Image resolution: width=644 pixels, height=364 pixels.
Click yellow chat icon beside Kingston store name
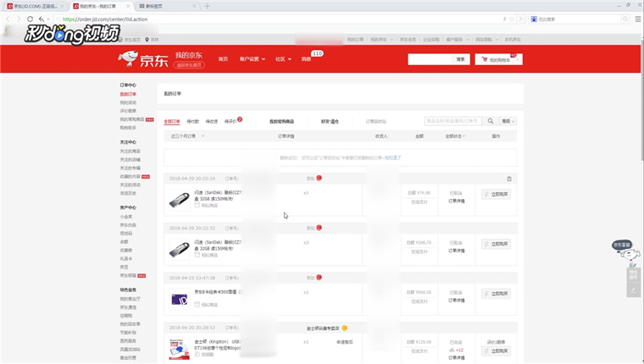click(x=345, y=328)
